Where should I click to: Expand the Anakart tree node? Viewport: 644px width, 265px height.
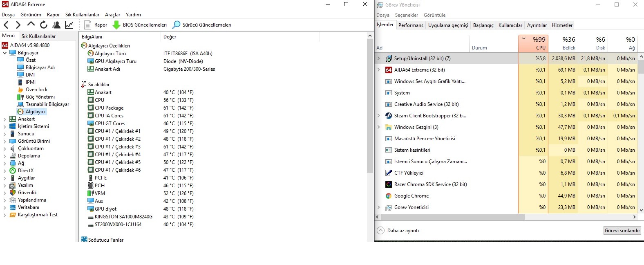click(x=4, y=119)
